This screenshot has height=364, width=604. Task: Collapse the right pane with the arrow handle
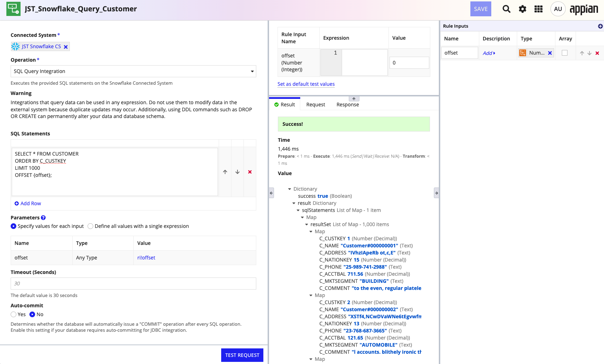coord(436,193)
